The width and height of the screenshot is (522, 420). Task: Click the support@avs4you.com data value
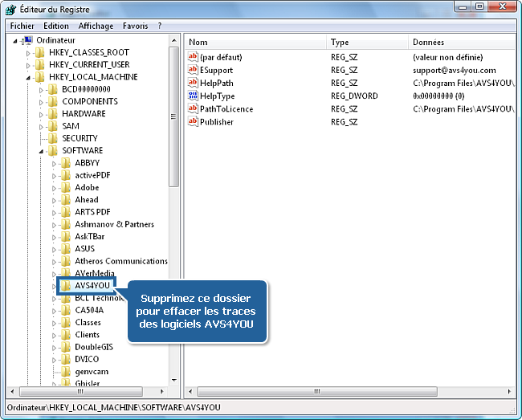coord(455,70)
